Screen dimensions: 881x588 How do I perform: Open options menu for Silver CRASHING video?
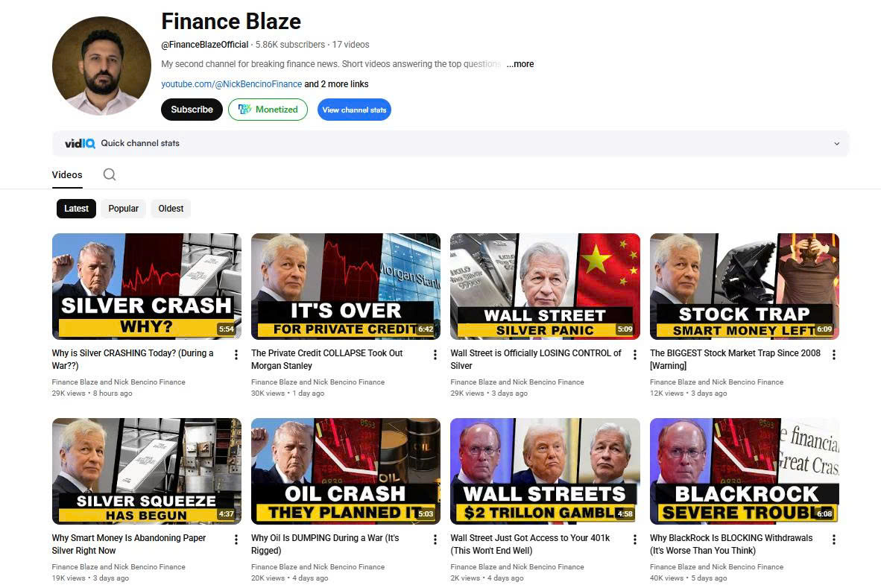point(236,355)
